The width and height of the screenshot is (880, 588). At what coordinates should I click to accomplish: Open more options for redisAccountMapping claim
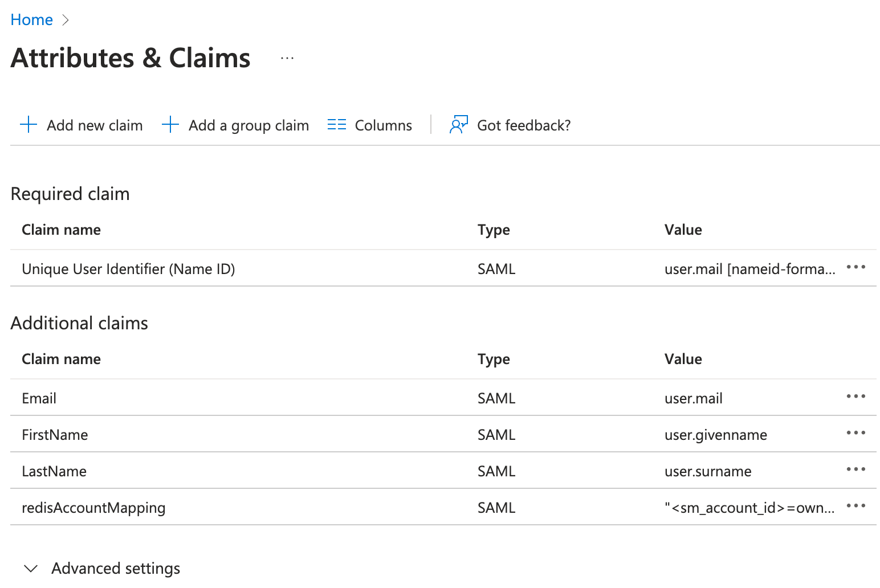click(855, 506)
